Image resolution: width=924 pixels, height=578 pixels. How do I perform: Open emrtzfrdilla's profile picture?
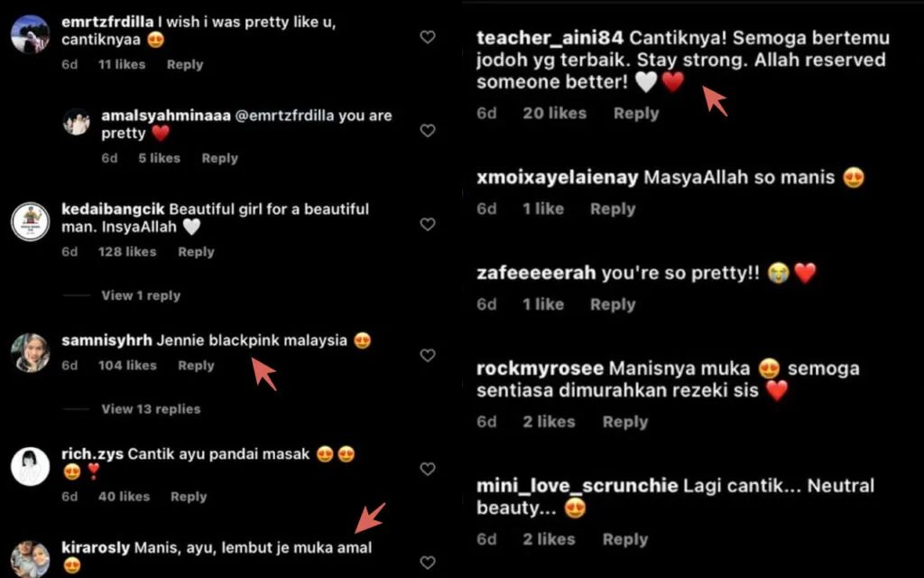[x=30, y=34]
